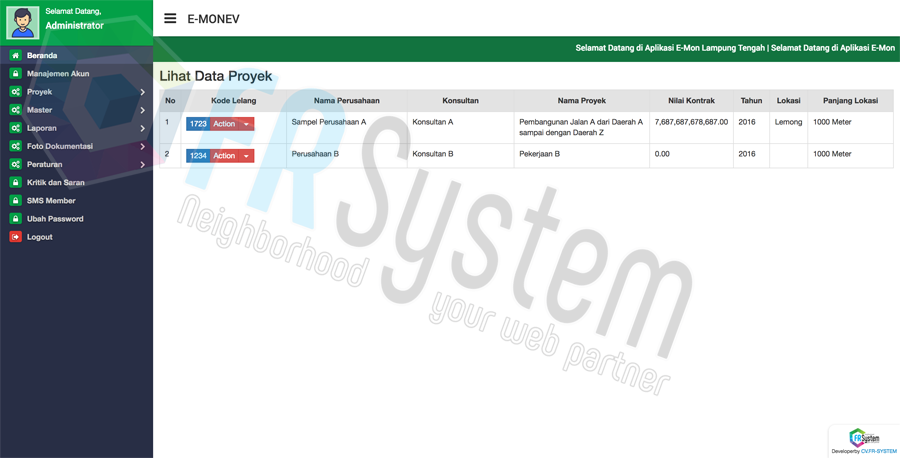Click the Proyek gears icon
The height and width of the screenshot is (458, 900).
click(x=15, y=92)
